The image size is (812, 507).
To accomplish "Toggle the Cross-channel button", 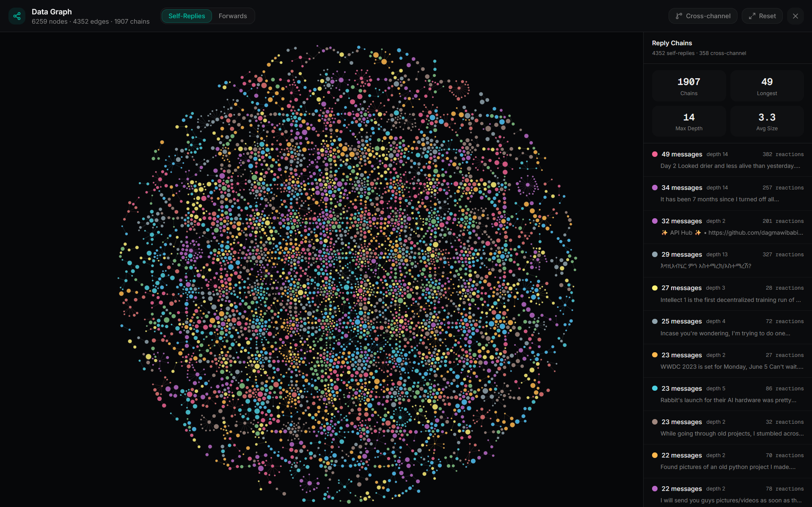I will [x=703, y=16].
